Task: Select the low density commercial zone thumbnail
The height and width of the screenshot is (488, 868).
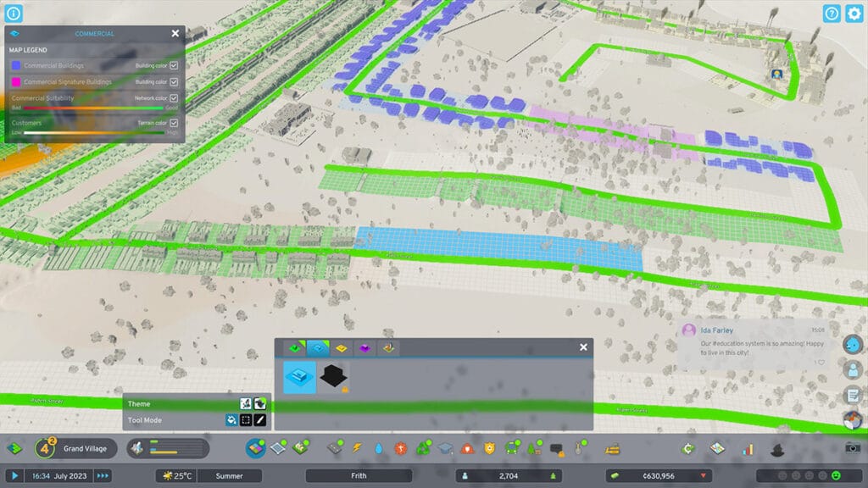Action: [x=299, y=376]
